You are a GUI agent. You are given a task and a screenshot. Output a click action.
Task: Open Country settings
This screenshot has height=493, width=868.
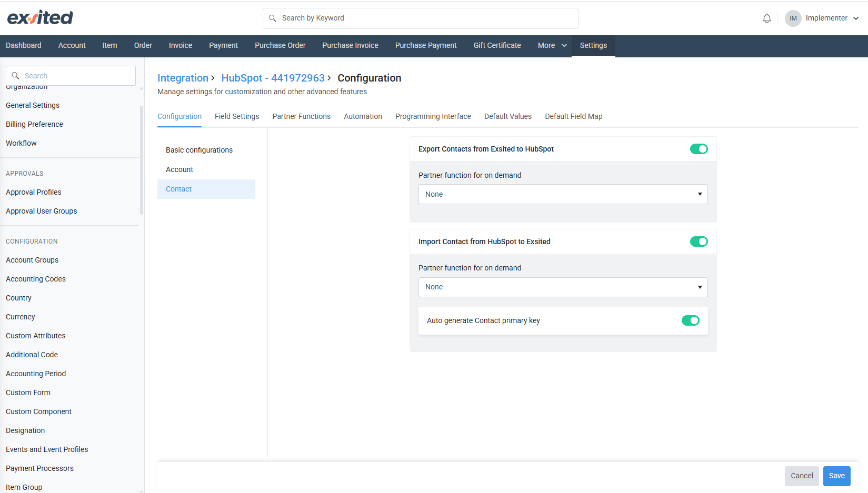pyautogui.click(x=18, y=298)
